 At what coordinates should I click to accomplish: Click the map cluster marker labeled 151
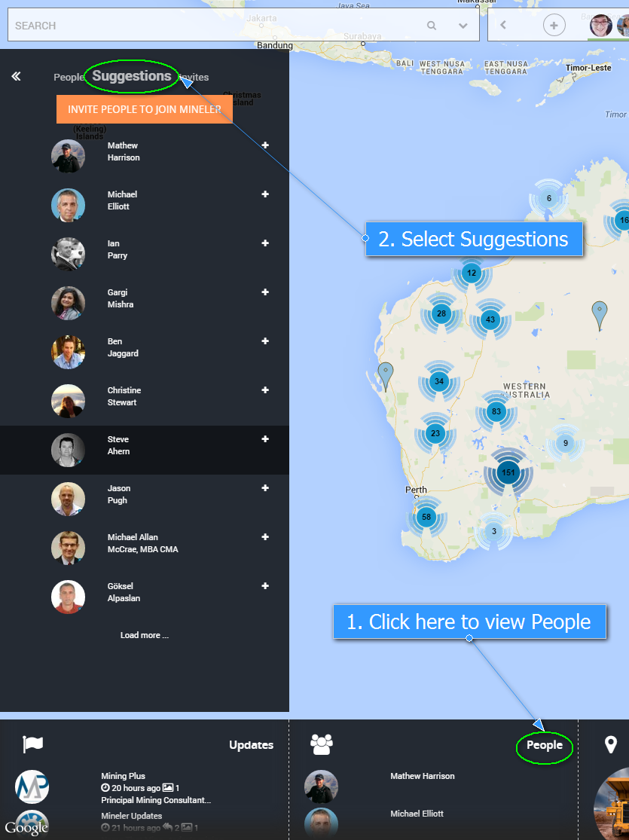508,473
